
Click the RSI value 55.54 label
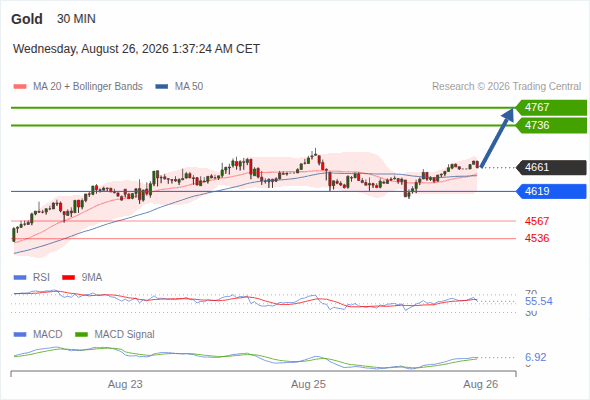click(x=538, y=301)
